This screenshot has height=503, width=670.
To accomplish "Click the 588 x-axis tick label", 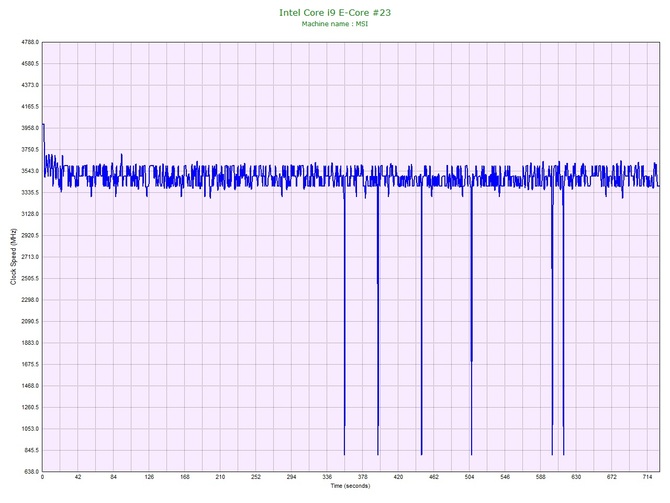I will click(540, 477).
